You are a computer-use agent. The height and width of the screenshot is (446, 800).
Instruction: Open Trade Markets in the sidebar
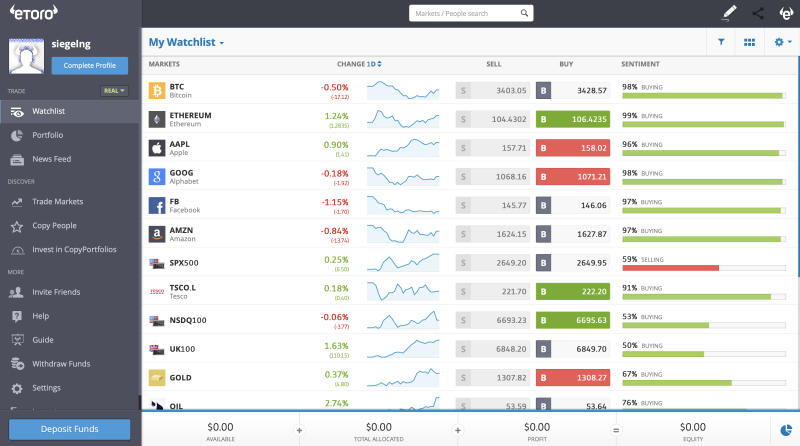[x=57, y=201]
